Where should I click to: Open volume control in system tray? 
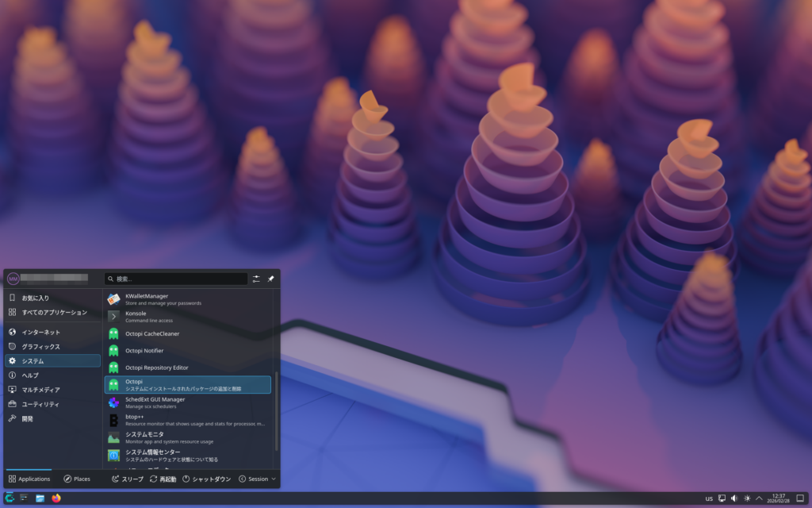point(733,498)
